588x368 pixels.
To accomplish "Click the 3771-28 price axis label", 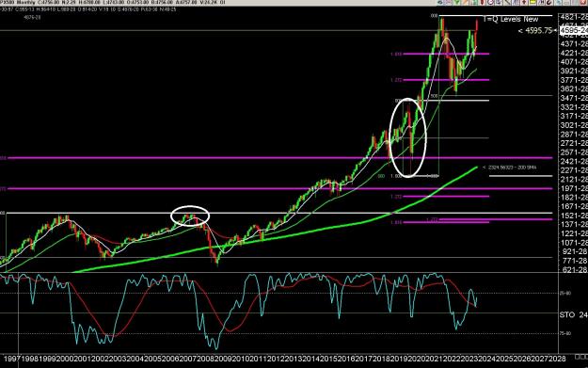I will click(x=573, y=80).
